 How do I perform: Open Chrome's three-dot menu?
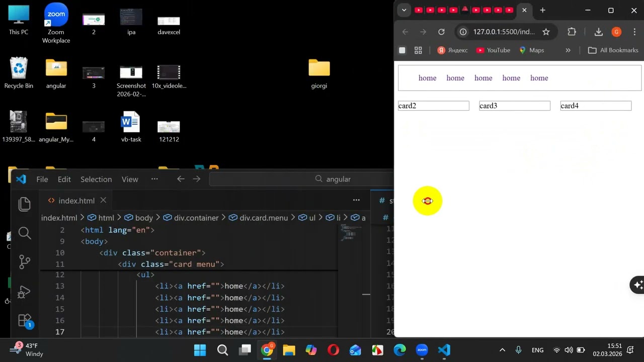tap(634, 32)
